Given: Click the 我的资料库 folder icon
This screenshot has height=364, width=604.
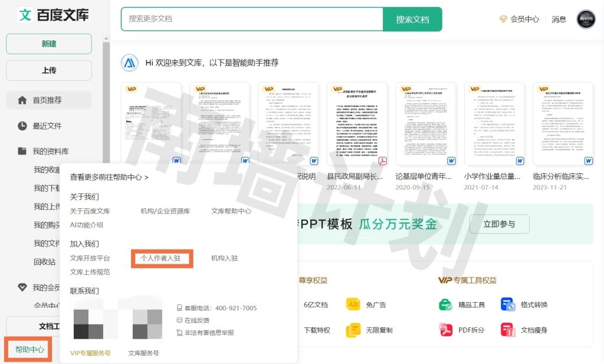Looking at the screenshot, I should pyautogui.click(x=22, y=151).
